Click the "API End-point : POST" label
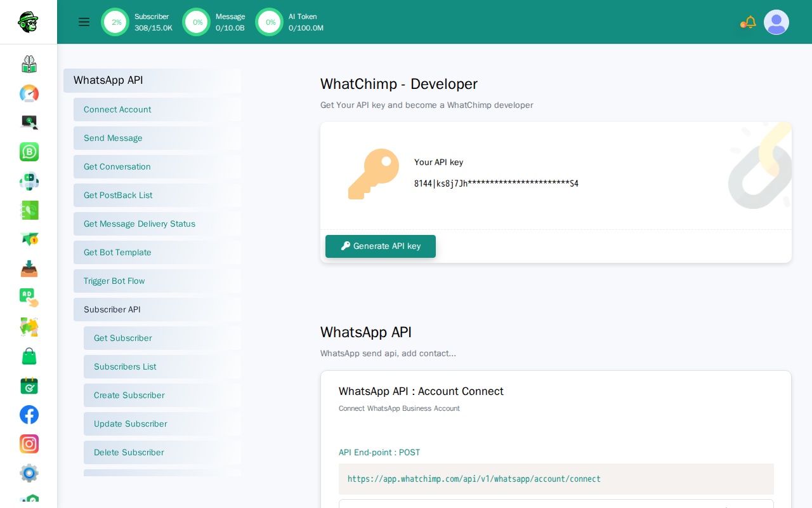The height and width of the screenshot is (508, 812). (379, 453)
